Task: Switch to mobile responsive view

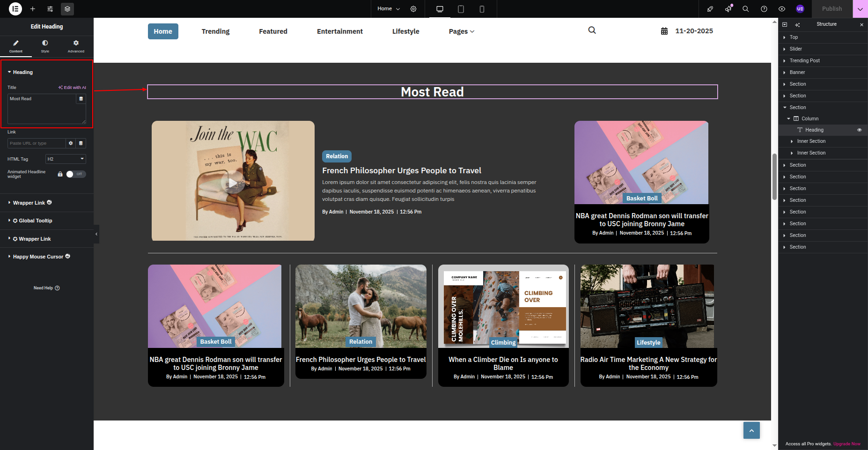Action: [482, 9]
